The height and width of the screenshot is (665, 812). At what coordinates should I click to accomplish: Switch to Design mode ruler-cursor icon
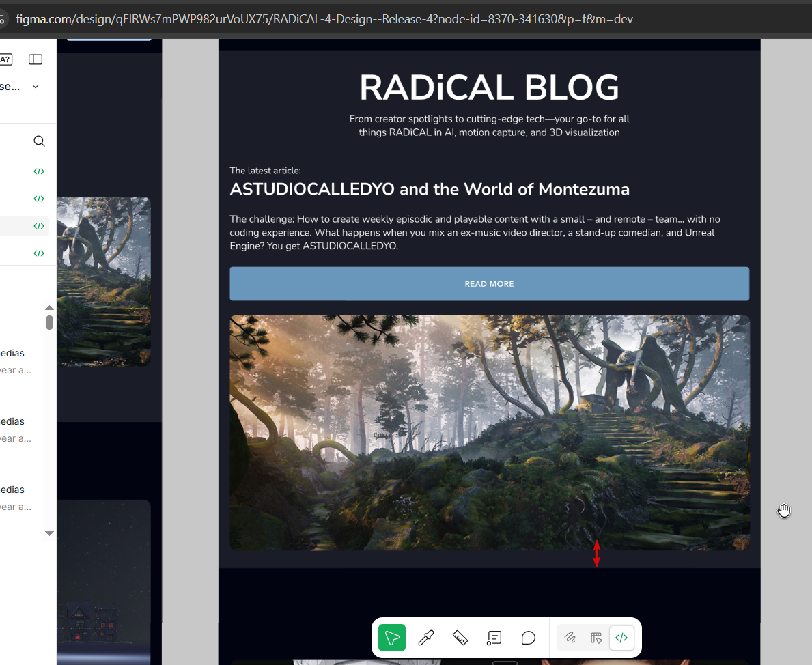596,638
